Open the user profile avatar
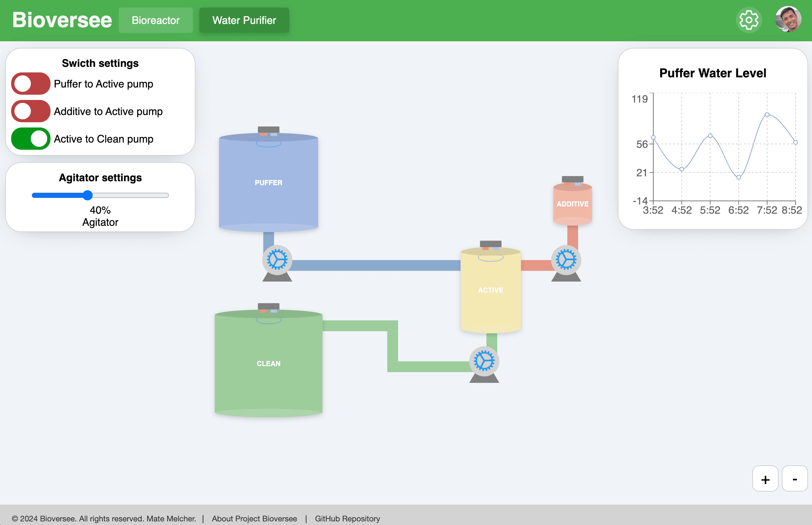 click(x=788, y=19)
